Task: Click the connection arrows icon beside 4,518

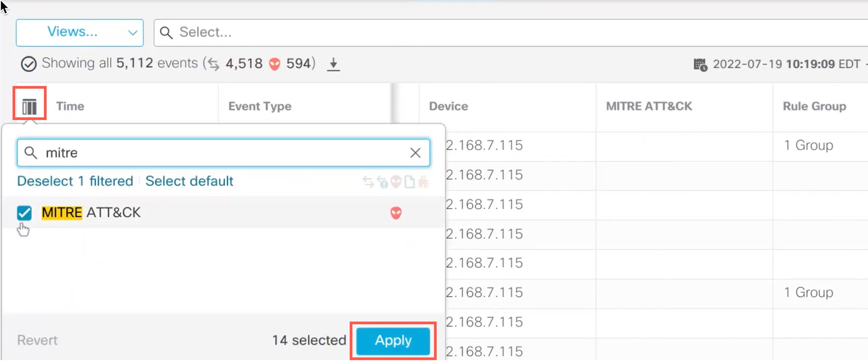Action: coord(213,64)
